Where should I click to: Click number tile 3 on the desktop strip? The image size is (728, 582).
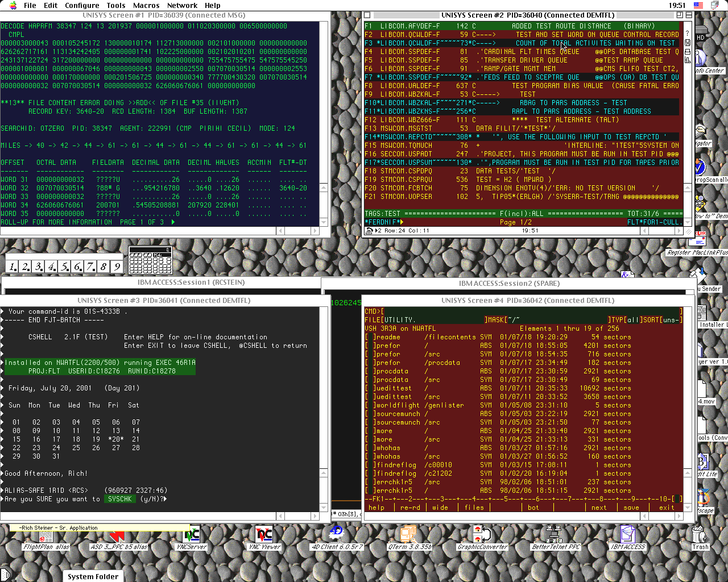38,266
